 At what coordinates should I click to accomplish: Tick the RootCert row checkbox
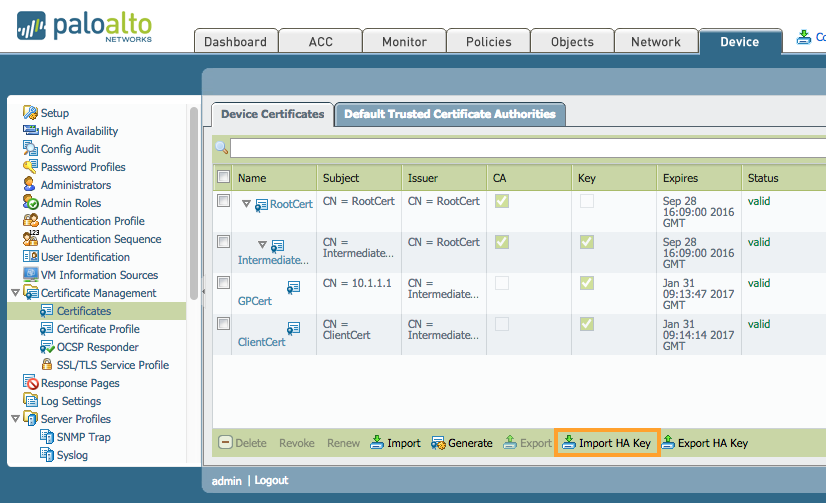click(x=223, y=201)
